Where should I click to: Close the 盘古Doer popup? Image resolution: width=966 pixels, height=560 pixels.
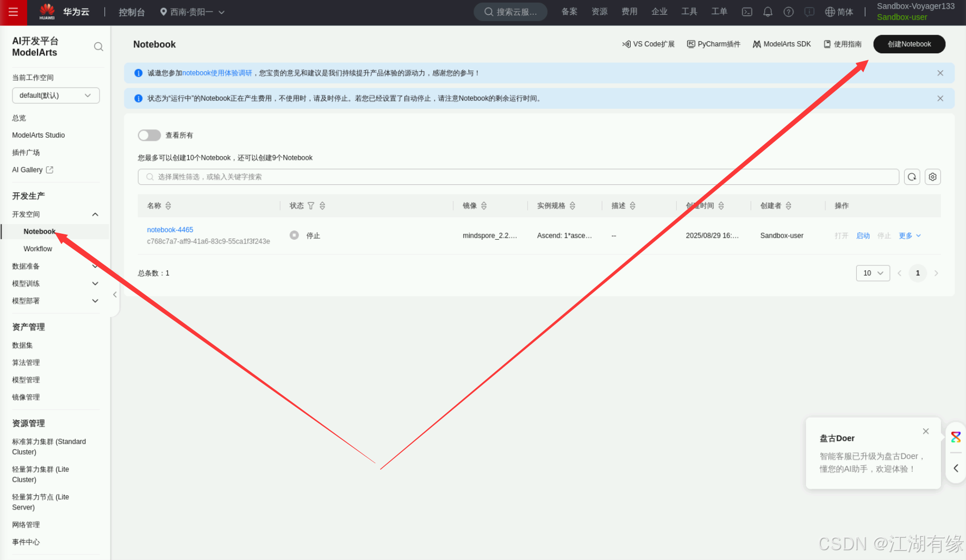point(926,431)
